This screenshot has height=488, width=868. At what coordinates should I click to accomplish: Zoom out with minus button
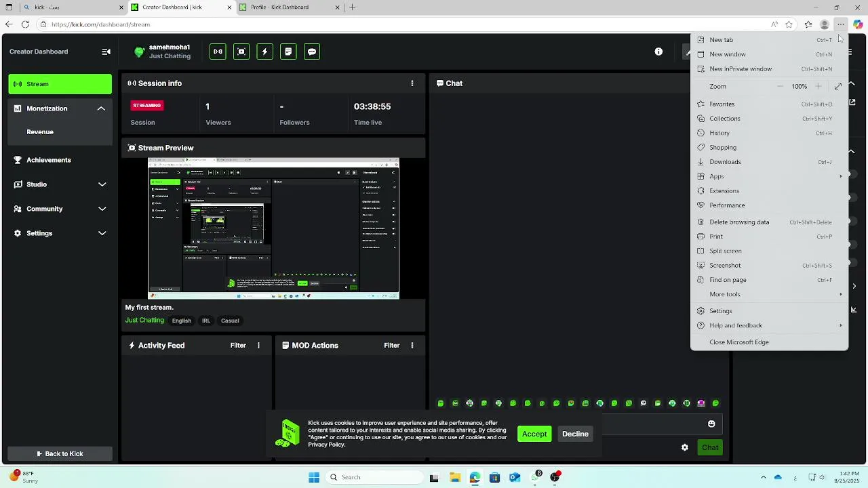click(x=780, y=87)
